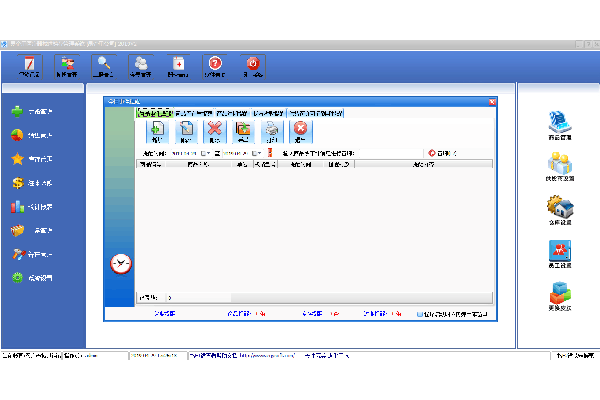The height and width of the screenshot is (400, 600).
Task: Open 员工设置 icon in right panel
Action: click(x=560, y=254)
